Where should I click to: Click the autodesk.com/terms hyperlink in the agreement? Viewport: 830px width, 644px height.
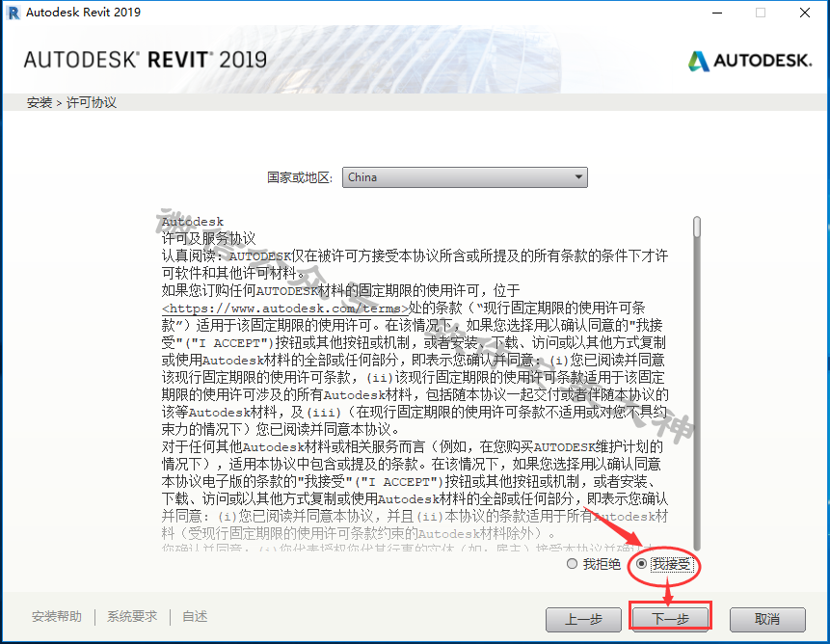(285, 309)
